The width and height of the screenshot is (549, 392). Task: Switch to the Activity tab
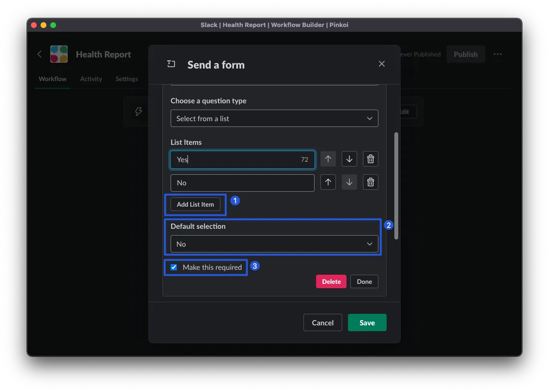pos(91,79)
